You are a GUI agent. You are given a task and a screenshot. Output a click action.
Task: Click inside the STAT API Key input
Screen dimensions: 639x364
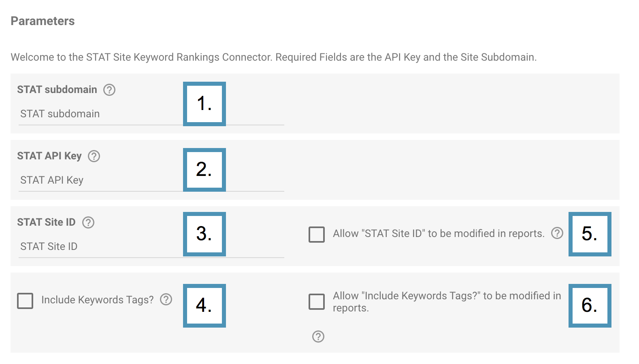[101, 180]
